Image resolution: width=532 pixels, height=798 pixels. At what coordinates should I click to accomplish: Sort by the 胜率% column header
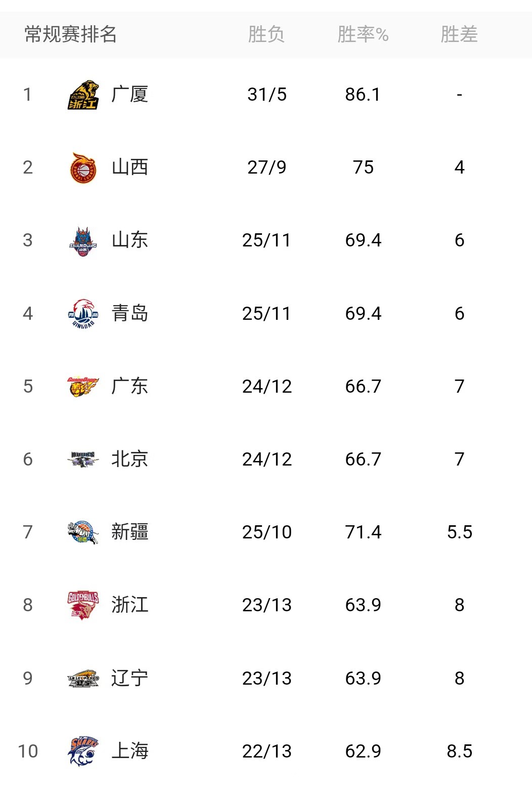tap(363, 34)
